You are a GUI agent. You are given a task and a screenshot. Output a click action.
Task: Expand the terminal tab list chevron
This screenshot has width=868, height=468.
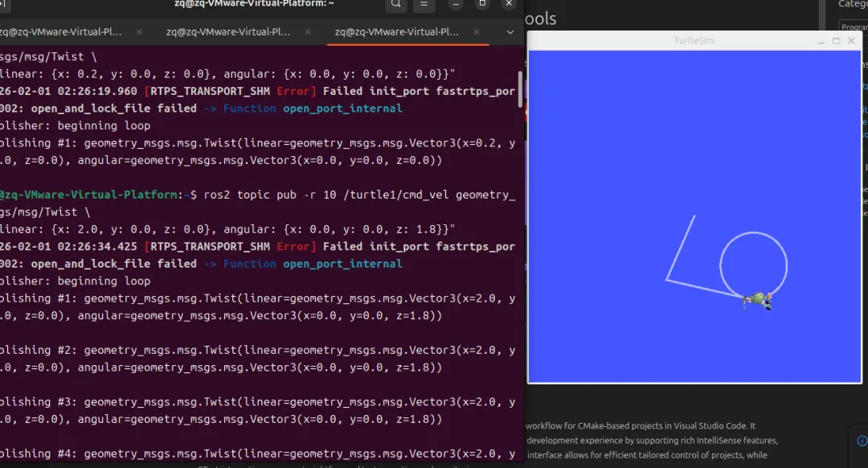point(510,32)
